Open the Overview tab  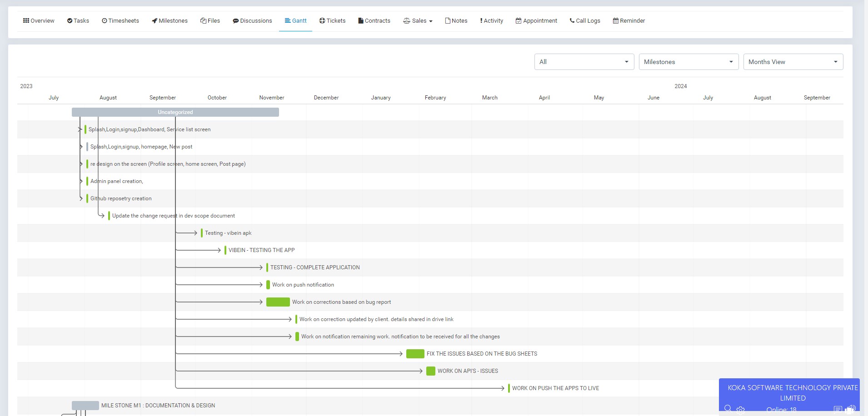click(39, 21)
